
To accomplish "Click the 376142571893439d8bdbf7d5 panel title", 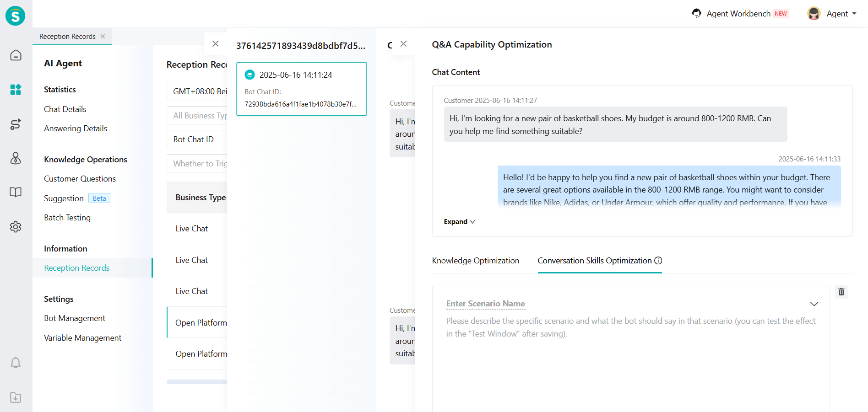I will (x=301, y=46).
